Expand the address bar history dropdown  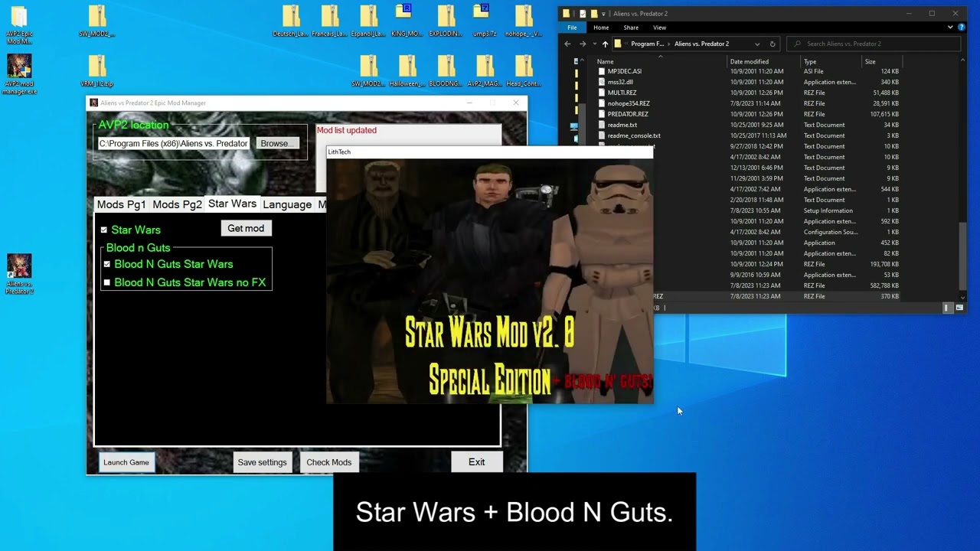tap(757, 44)
